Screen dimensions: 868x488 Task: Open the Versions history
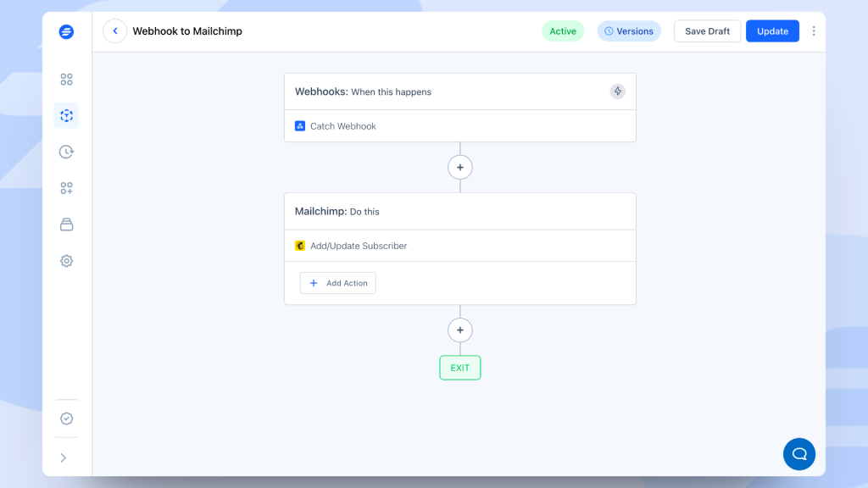coord(629,31)
